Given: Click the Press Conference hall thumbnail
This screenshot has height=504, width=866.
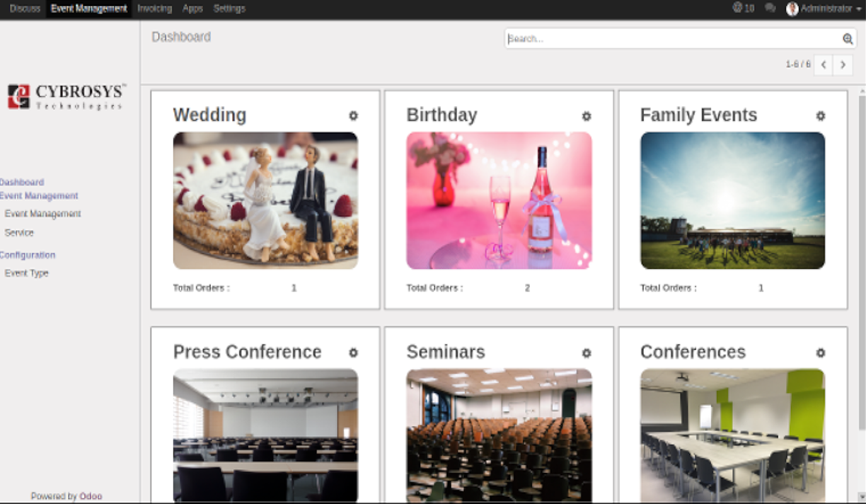Looking at the screenshot, I should point(265,435).
